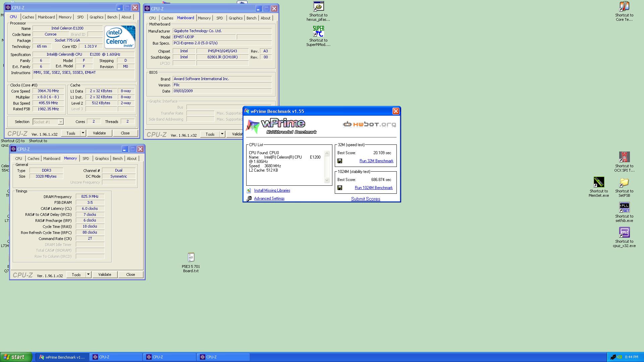Click the taskbar clock showing 8:44 PM
Image resolution: width=644 pixels, height=362 pixels.
click(631, 357)
